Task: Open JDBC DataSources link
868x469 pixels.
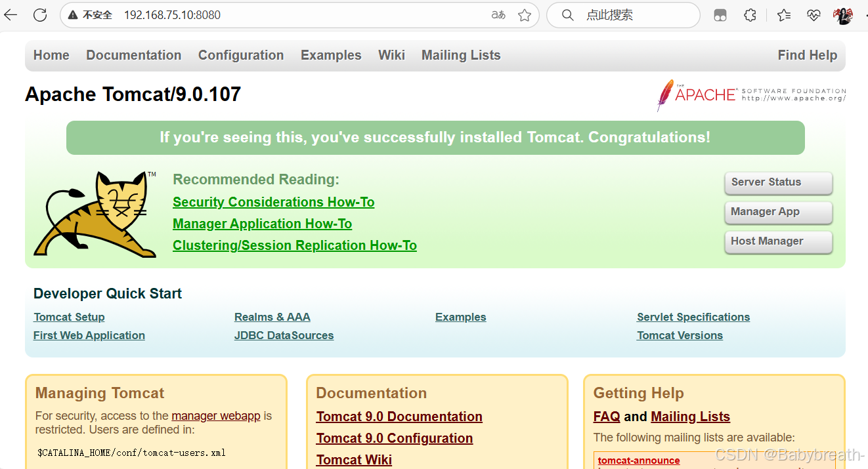Action: [x=284, y=335]
